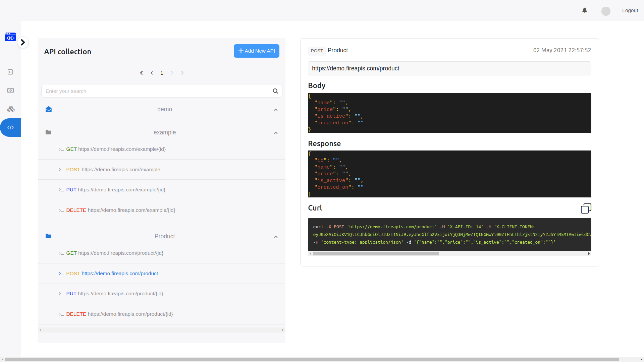Click the example folder name
644x362 pixels.
165,132
